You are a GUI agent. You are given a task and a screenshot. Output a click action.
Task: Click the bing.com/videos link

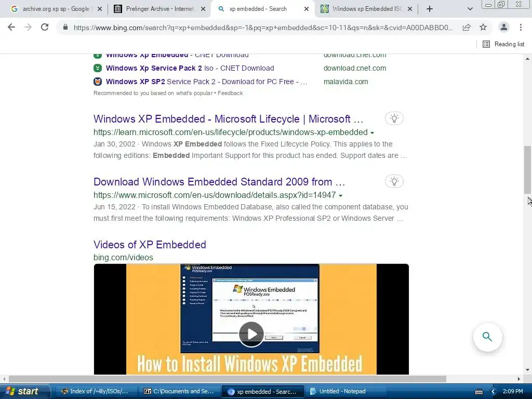point(123,258)
